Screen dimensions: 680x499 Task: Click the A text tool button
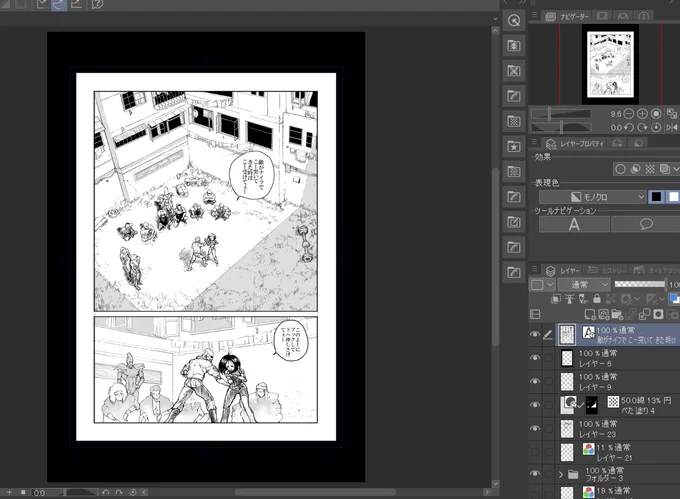(x=574, y=225)
